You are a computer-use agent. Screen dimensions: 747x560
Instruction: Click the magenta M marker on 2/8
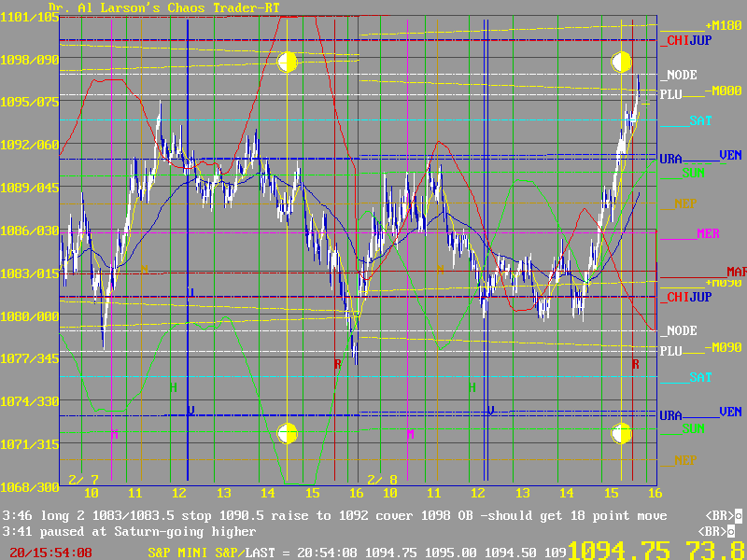(x=409, y=434)
